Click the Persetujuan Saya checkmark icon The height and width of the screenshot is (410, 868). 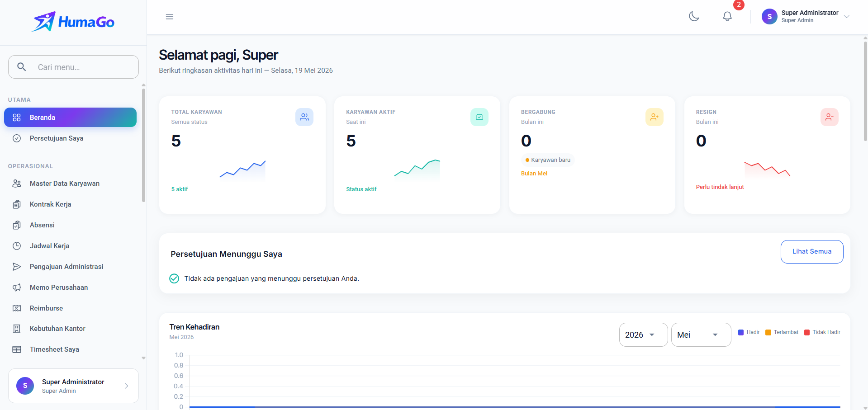[17, 138]
